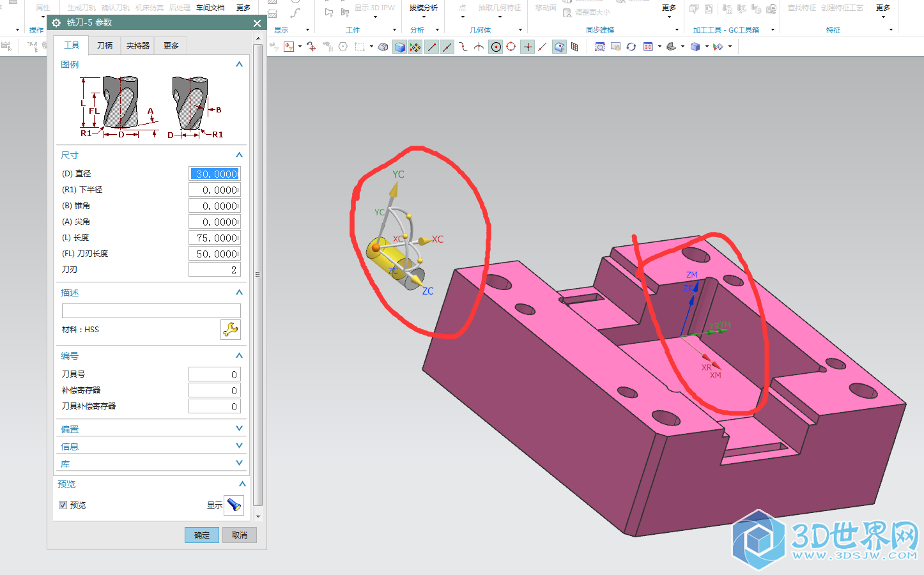Image resolution: width=924 pixels, height=575 pixels.
Task: Click the tool preview display flashlight icon
Action: (x=234, y=505)
